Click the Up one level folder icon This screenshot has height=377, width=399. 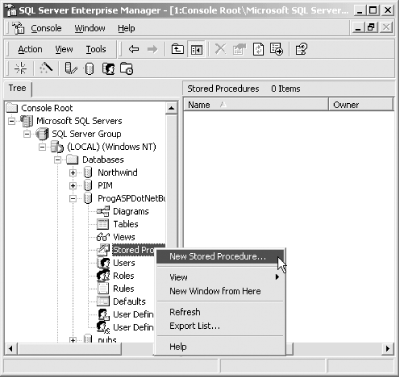[x=177, y=49]
